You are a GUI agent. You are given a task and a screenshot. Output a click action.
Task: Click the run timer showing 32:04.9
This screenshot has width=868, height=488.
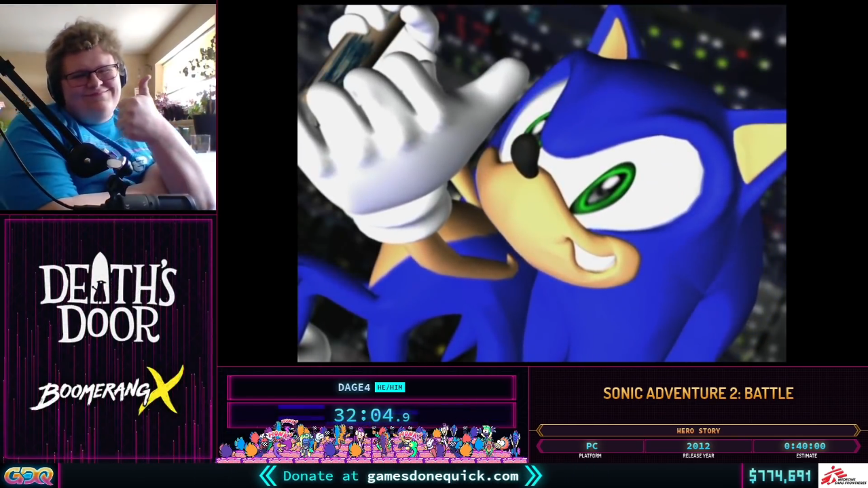[x=372, y=415]
